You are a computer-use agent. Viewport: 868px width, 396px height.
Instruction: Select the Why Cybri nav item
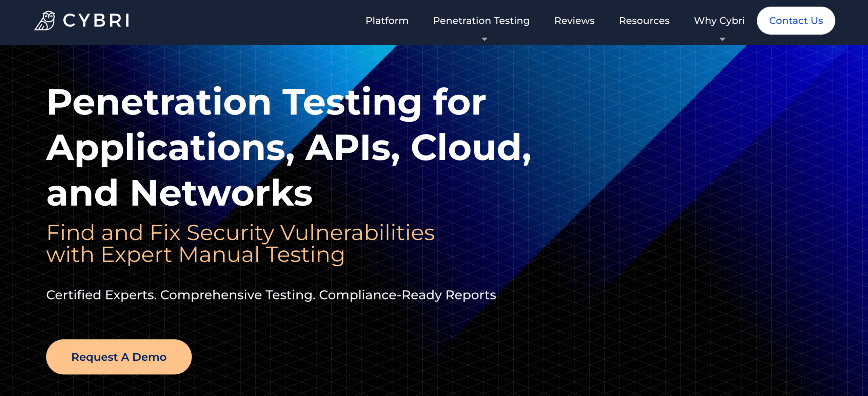pyautogui.click(x=719, y=21)
